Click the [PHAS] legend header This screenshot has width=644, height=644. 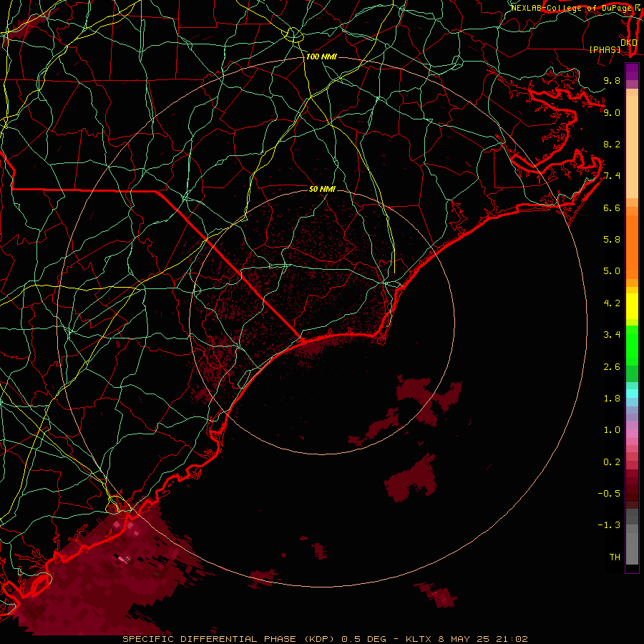tap(605, 50)
